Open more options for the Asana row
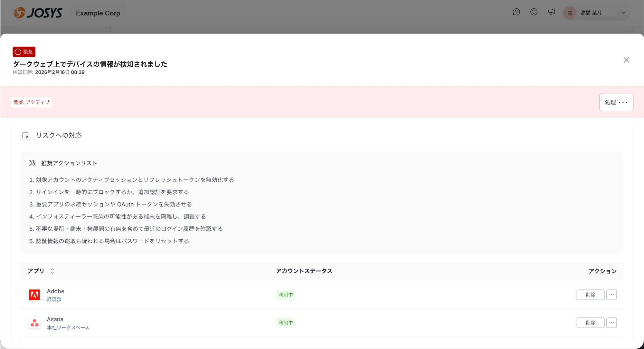The width and height of the screenshot is (644, 349). point(611,323)
